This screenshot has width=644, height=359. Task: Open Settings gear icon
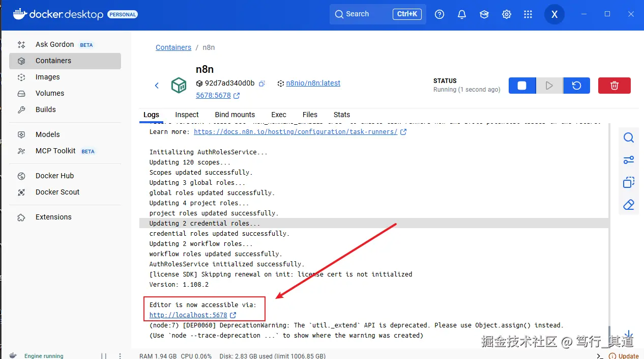pos(507,14)
